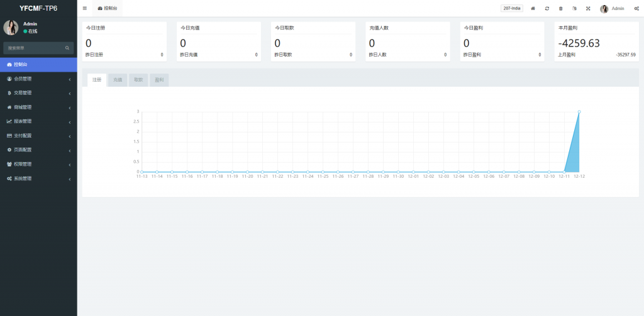Click the trash clear-cache icon
Screen dimensions: 644x316
click(x=560, y=9)
